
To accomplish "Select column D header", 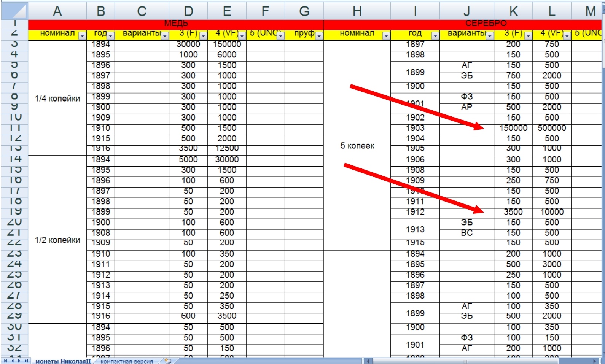I will click(x=188, y=11).
